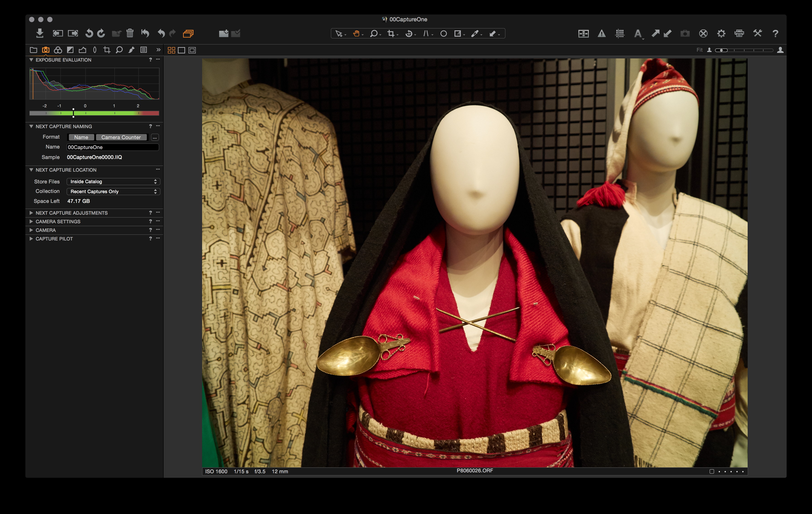
Task: Select the white balance eyedropper tool
Action: point(475,33)
